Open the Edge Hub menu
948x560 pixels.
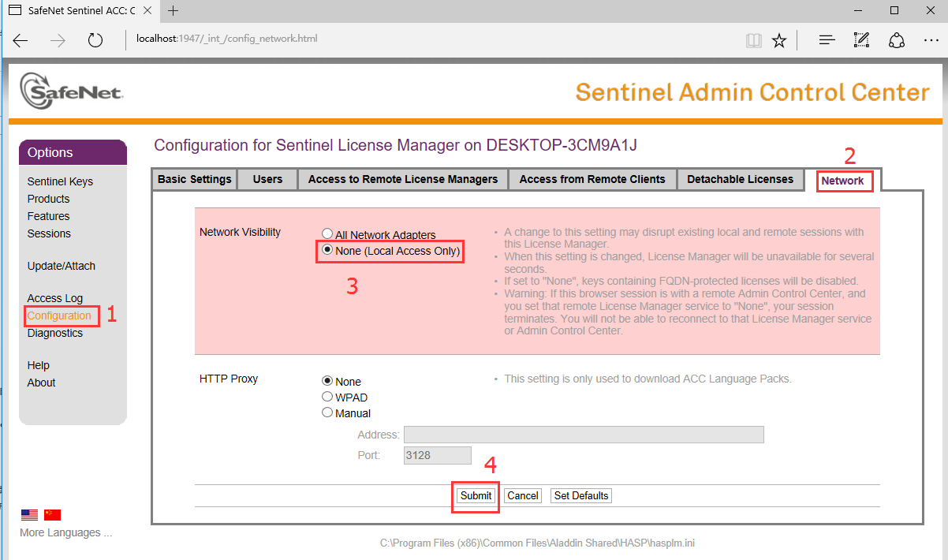pyautogui.click(x=827, y=40)
